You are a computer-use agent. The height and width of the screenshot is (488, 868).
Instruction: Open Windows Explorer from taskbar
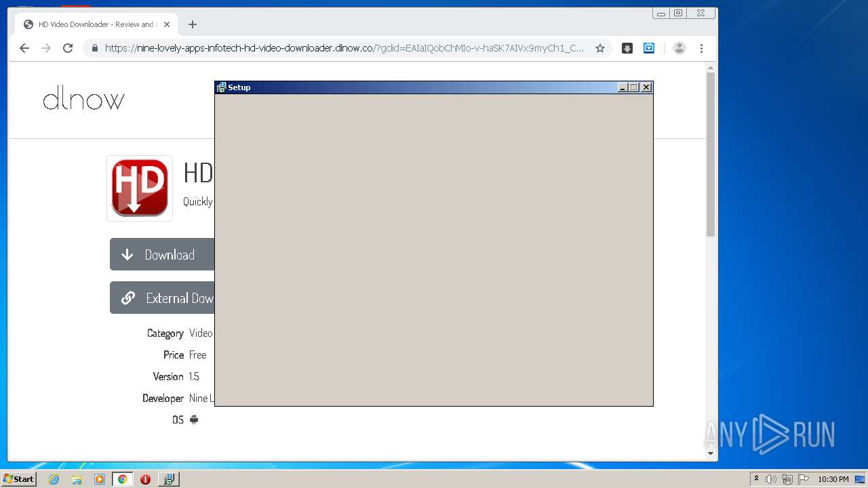click(x=77, y=479)
